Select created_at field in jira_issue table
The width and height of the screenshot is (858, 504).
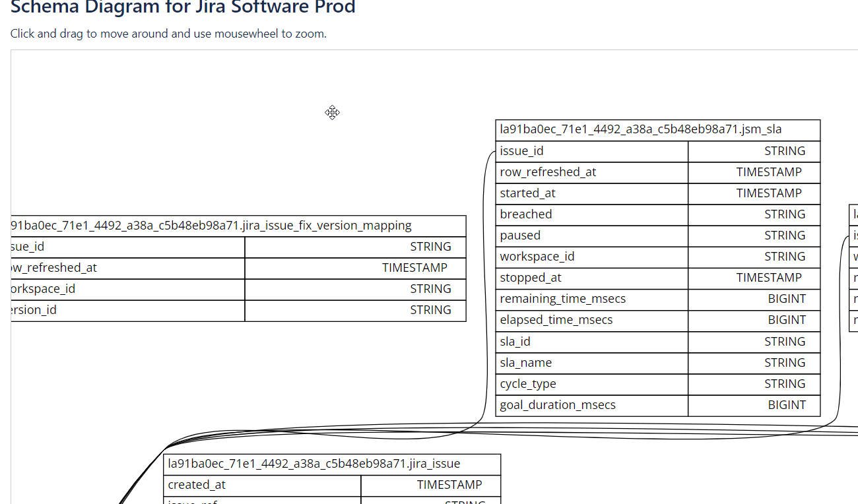pos(332,485)
